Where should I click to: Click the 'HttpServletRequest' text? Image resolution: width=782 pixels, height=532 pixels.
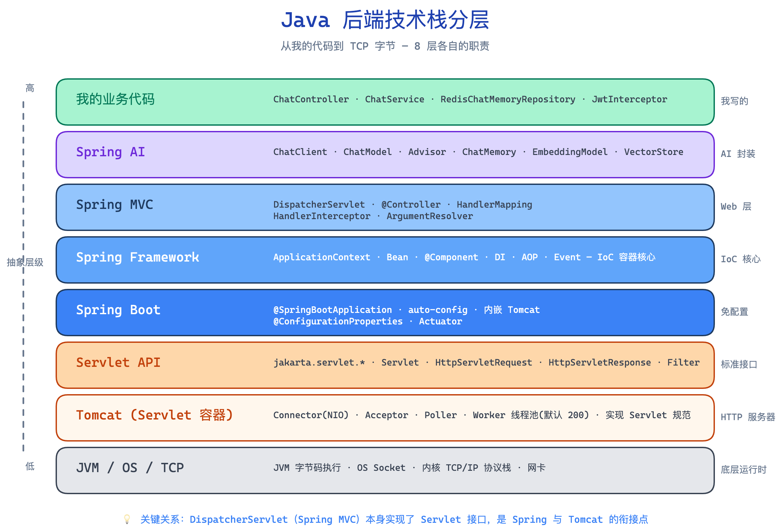coord(484,363)
